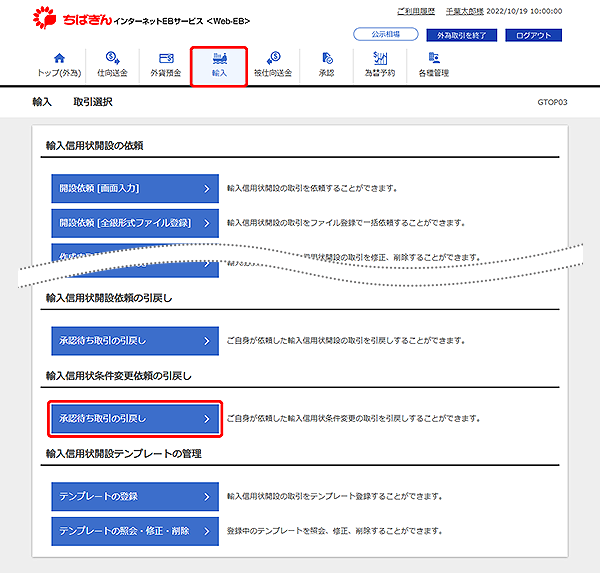Screen dimensions: 600x573
Task: Open the 千葉太郎様 user link
Action: pos(465,11)
